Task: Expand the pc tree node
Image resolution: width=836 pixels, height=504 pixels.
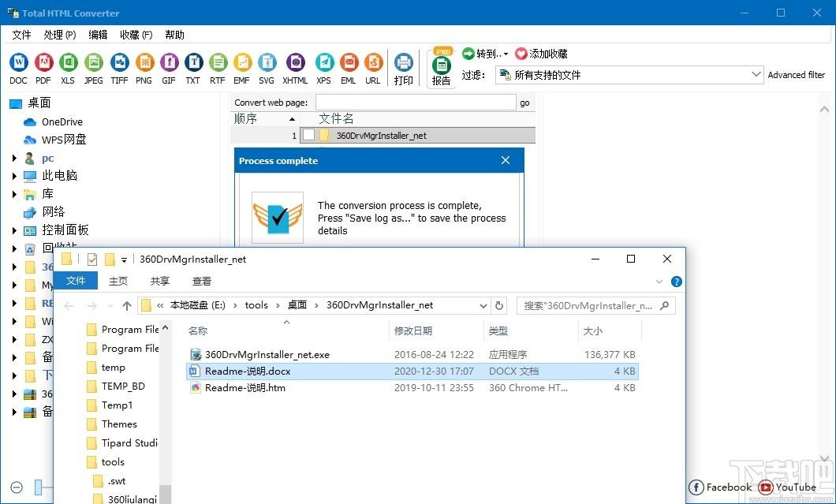Action: coord(14,159)
